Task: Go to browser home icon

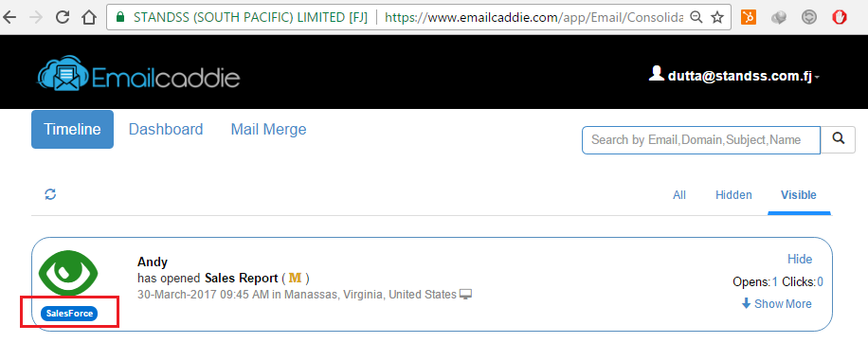Action: point(88,17)
